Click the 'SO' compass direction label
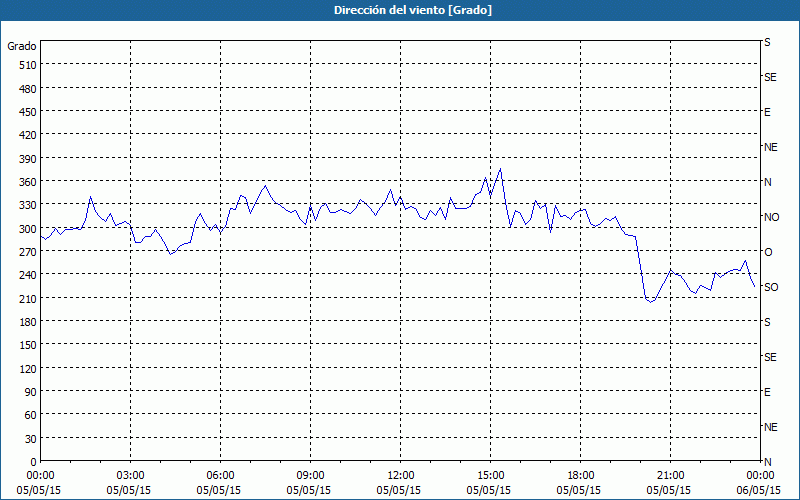 pos(771,287)
